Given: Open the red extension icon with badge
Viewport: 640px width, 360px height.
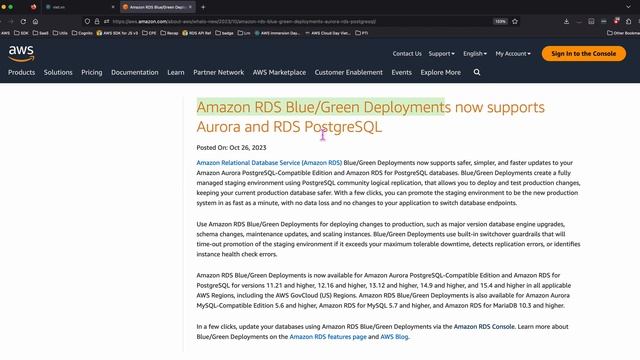Looking at the screenshot, I should coord(616,21).
